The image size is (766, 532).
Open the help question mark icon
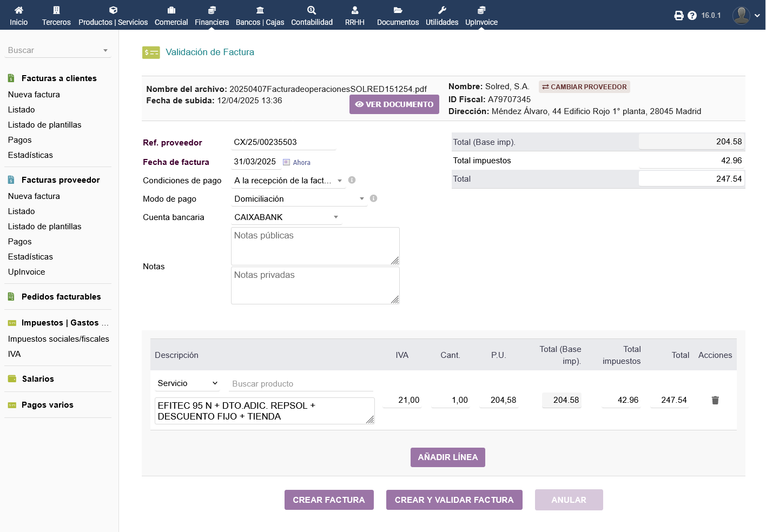(692, 16)
